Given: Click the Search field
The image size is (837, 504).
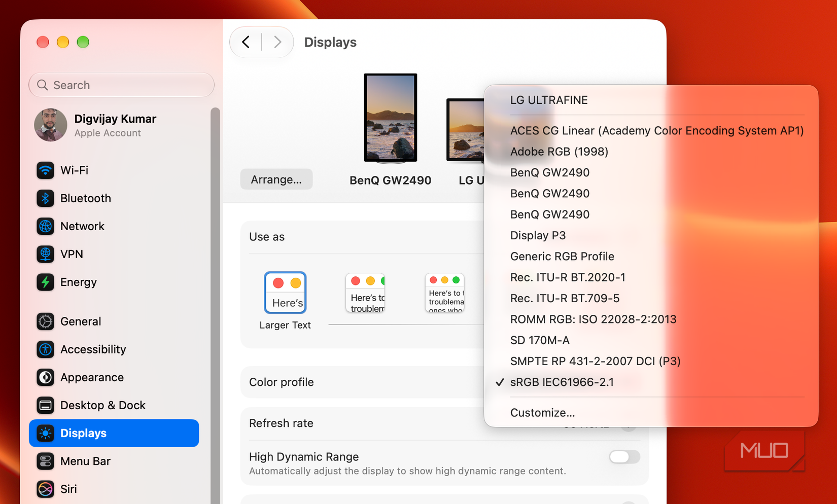Looking at the screenshot, I should pos(122,85).
